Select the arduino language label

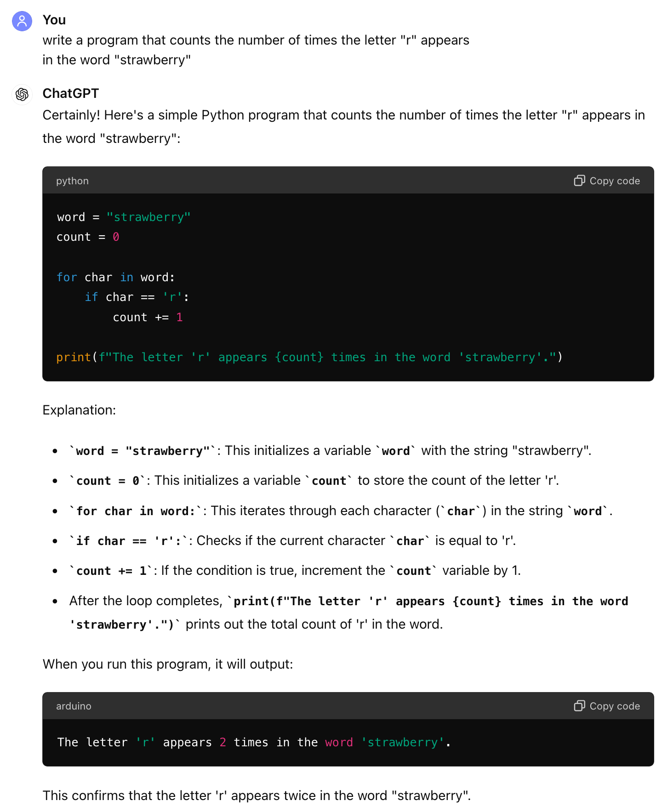[73, 706]
